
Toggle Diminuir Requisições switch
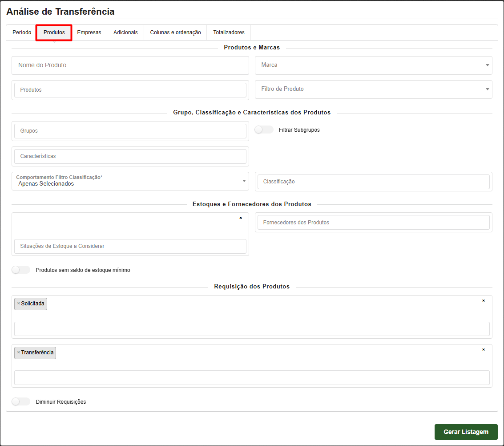coord(21,401)
